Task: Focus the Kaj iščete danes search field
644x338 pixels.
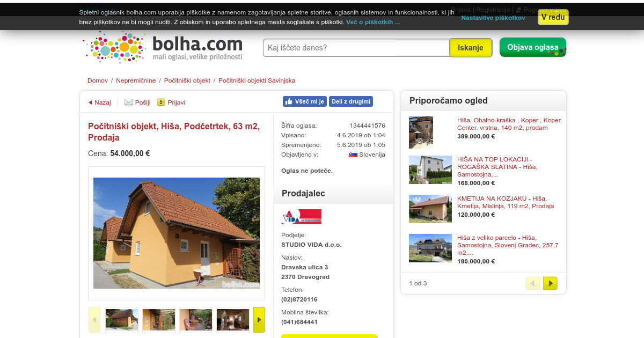Action: (356, 48)
